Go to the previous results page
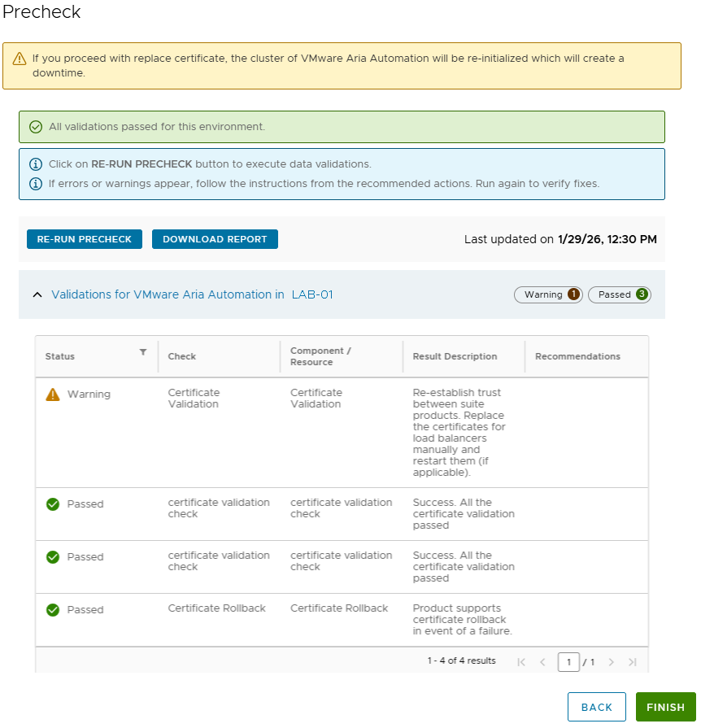701x728 pixels. [x=543, y=662]
